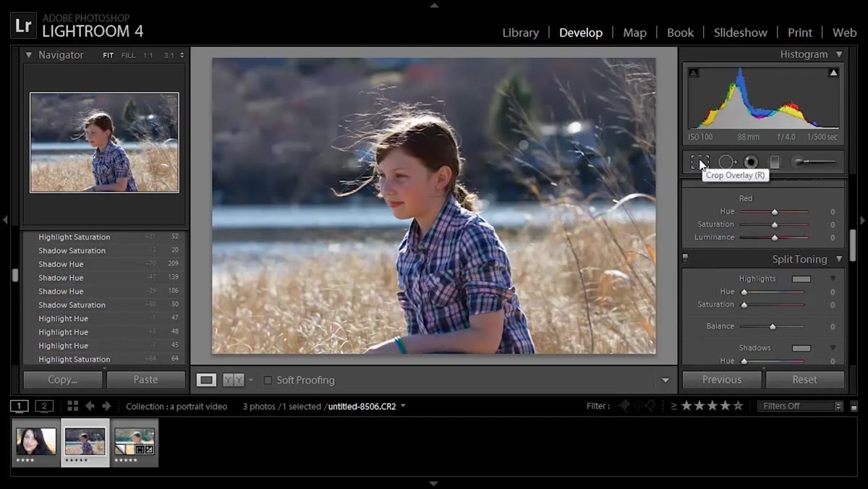Set Navigator zoom to 1:1
The image size is (868, 489).
tap(148, 55)
